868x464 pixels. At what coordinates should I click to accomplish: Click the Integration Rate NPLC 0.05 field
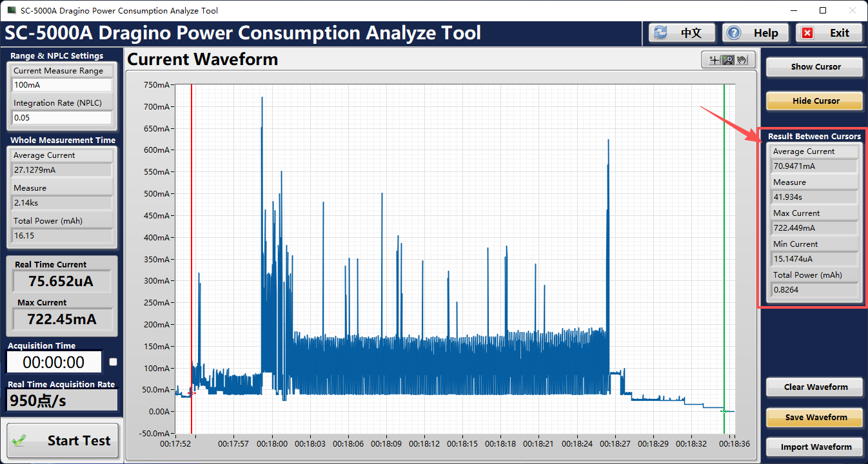click(x=62, y=117)
